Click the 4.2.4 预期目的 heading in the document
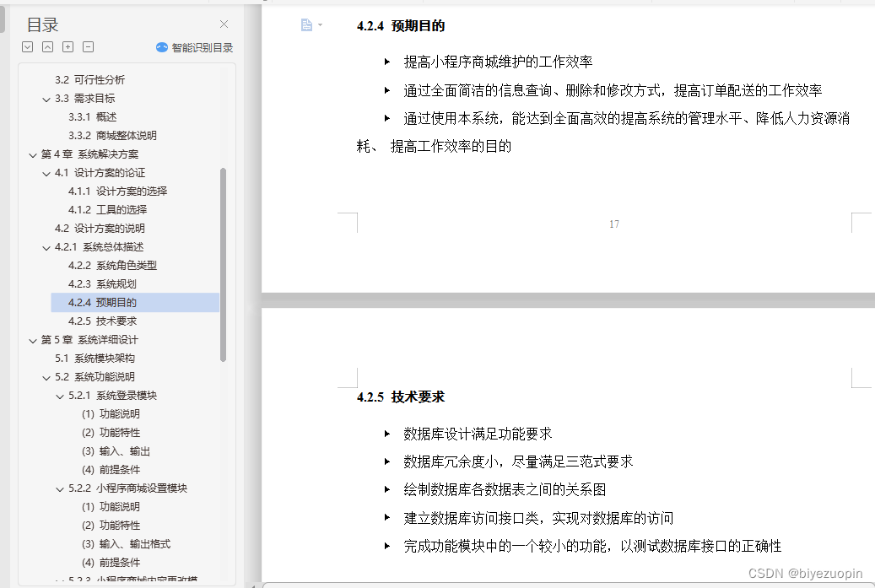Viewport: 875px width, 588px height. [x=401, y=25]
